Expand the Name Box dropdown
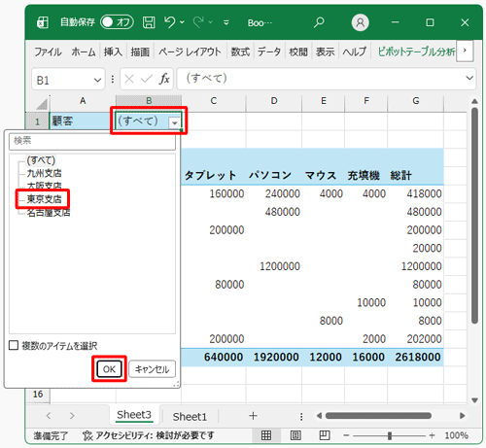Viewport: 486px width, 448px height. [x=97, y=80]
